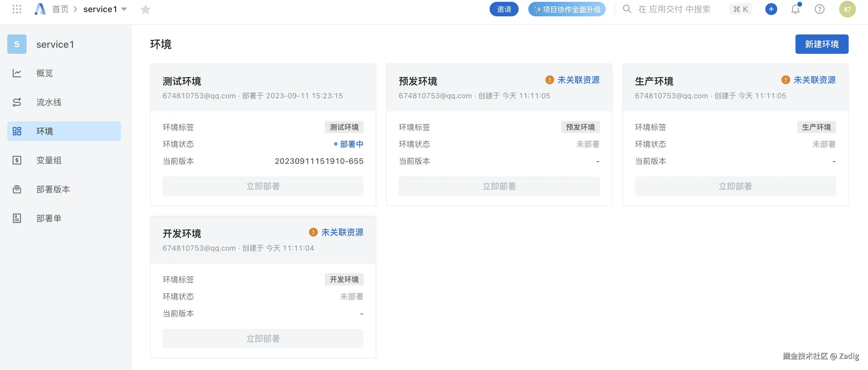Click the 生产环境 tag badge
868x370 pixels.
click(x=816, y=127)
